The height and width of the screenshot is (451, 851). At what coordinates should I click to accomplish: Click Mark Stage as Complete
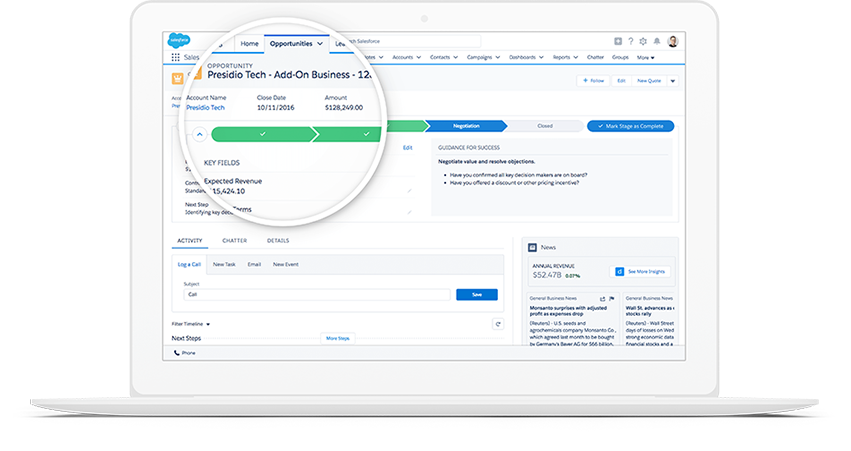pos(631,126)
